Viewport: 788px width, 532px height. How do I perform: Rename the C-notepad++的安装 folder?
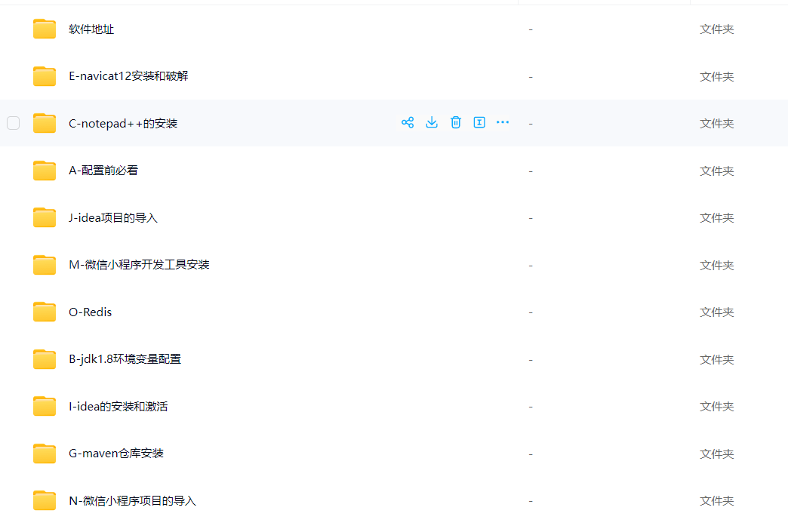coord(479,122)
